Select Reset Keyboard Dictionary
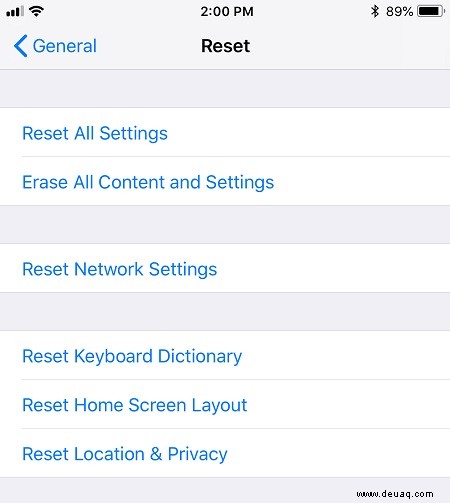The width and height of the screenshot is (450, 503). (x=225, y=355)
